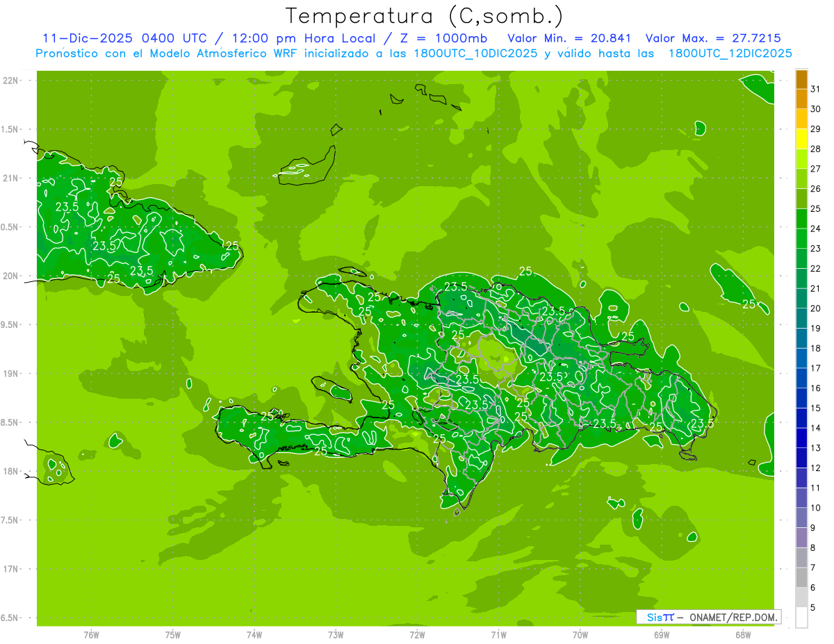Click the color scale label "29"

(x=816, y=129)
